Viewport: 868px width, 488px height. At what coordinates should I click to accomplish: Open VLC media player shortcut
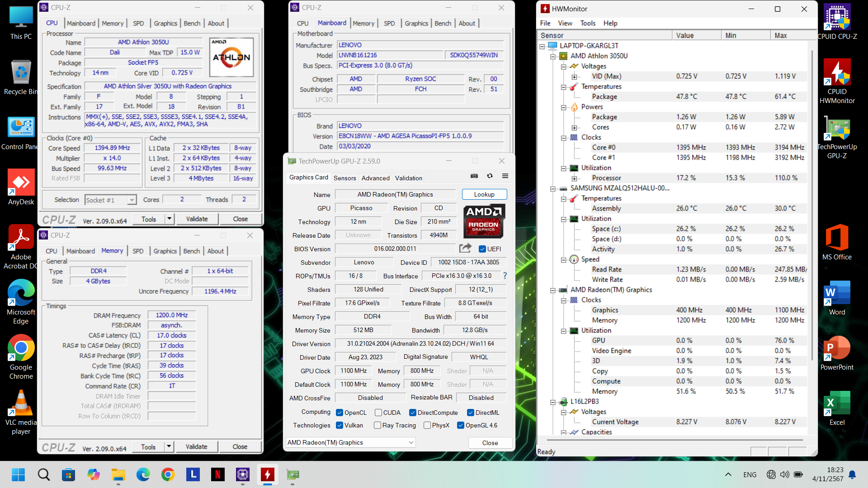(x=21, y=412)
